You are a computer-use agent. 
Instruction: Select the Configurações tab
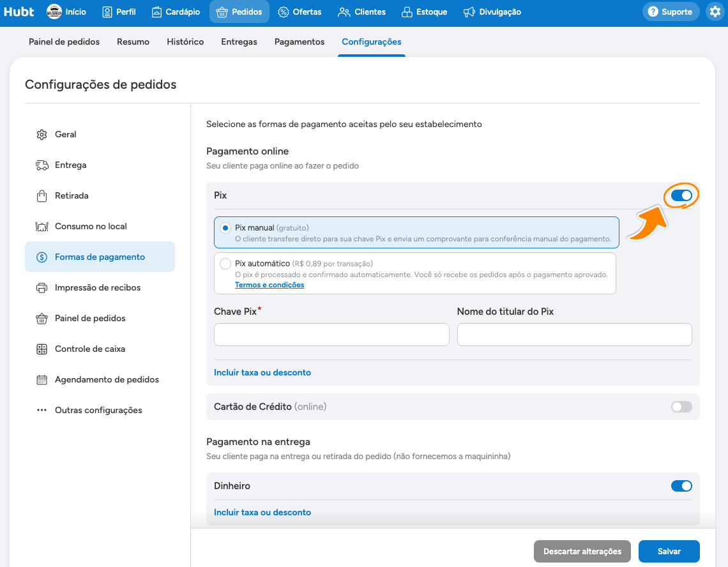point(372,42)
